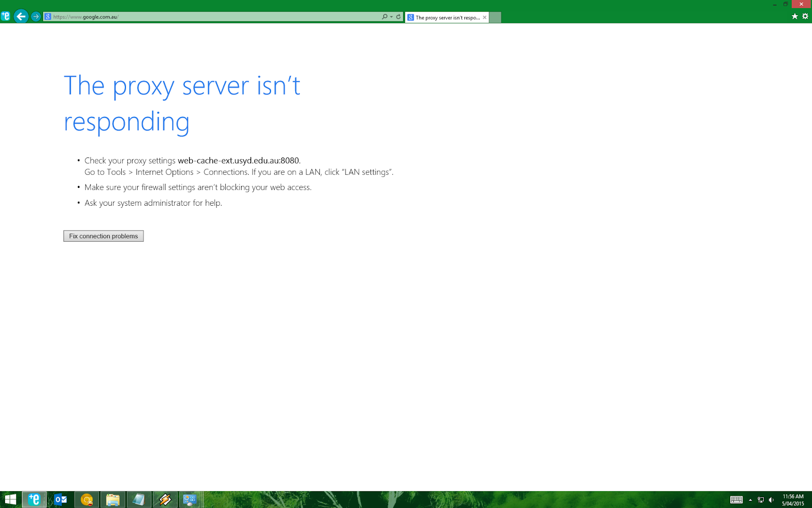Expand hidden icons in the system tray

(750, 499)
